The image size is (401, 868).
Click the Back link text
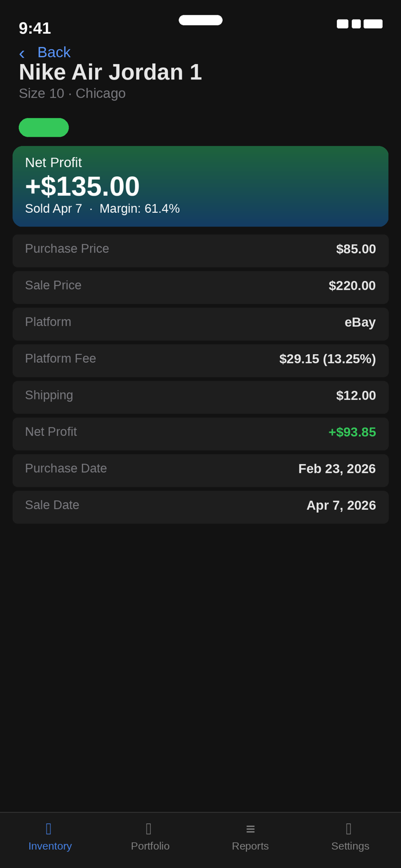point(54,52)
